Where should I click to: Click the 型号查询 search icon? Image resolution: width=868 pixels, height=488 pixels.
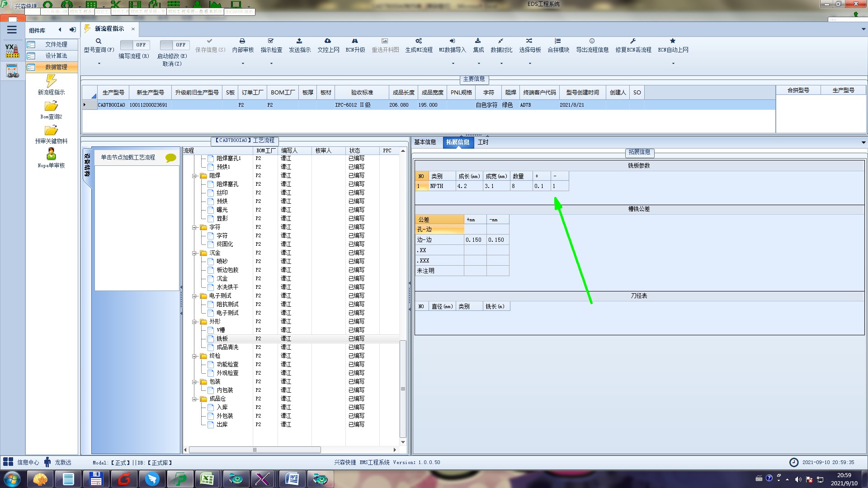tap(98, 41)
